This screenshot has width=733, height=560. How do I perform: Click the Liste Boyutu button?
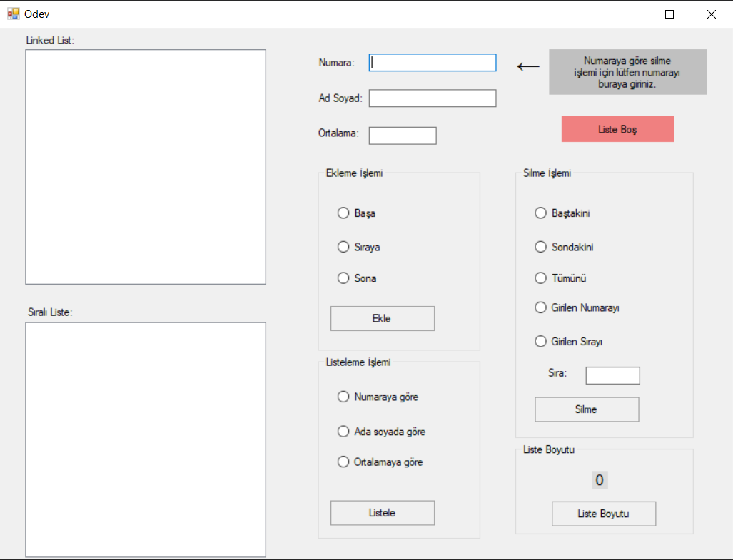(x=604, y=514)
